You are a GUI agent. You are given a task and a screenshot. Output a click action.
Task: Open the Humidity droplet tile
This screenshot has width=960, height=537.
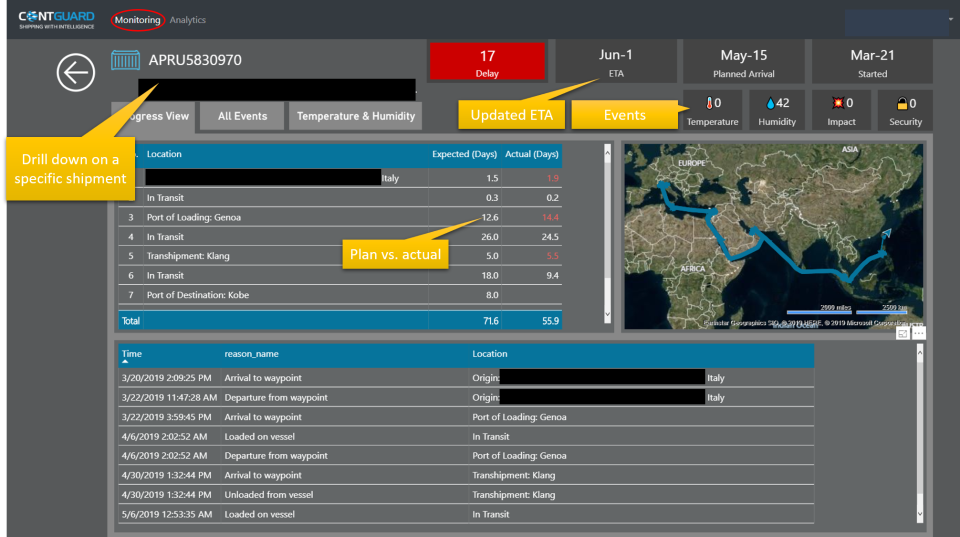click(776, 110)
